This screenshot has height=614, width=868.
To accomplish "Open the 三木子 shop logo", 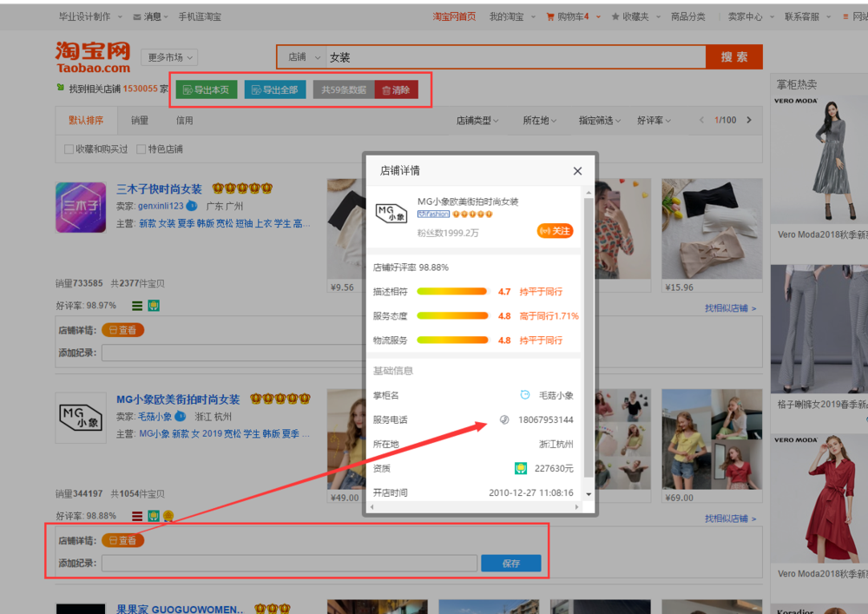I will (81, 207).
